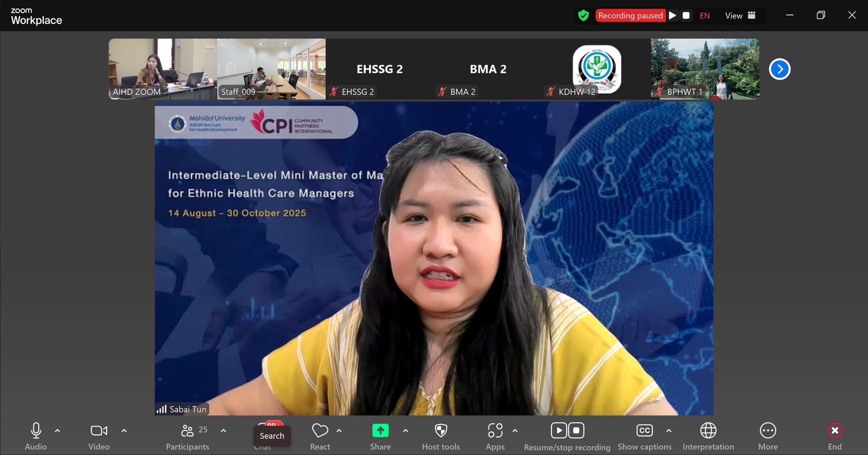Click the green Share screen icon
868x455 pixels.
[x=380, y=431]
